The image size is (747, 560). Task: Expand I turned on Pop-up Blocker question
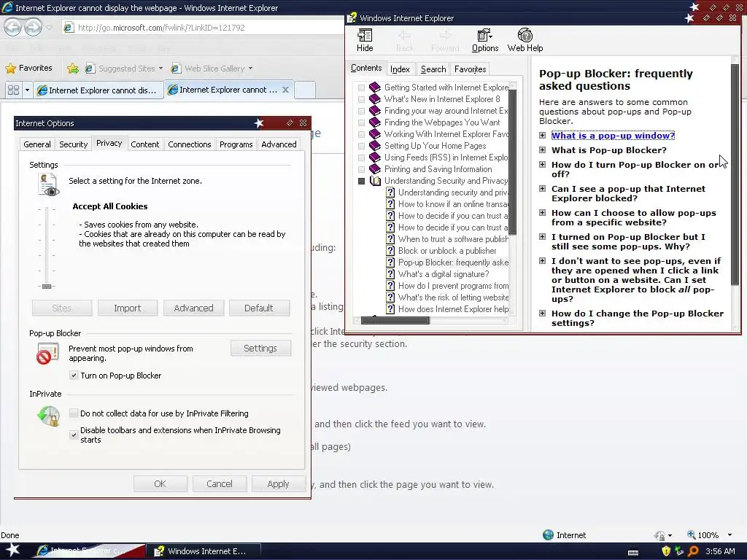(542, 237)
